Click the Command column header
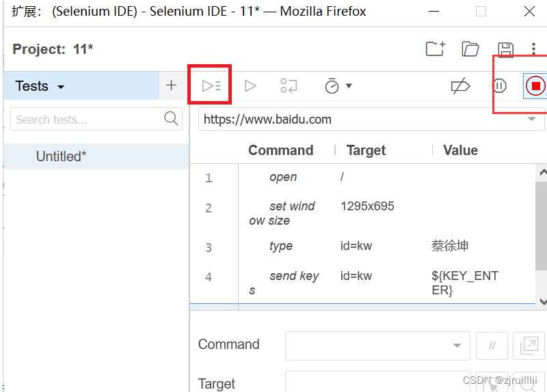The width and height of the screenshot is (547, 392). pyautogui.click(x=281, y=150)
